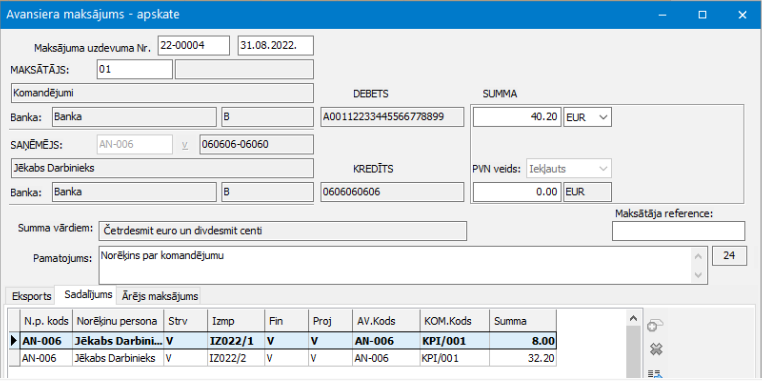Maximize the Avansiera maksājums window
Screen dimensions: 762x382
(702, 15)
